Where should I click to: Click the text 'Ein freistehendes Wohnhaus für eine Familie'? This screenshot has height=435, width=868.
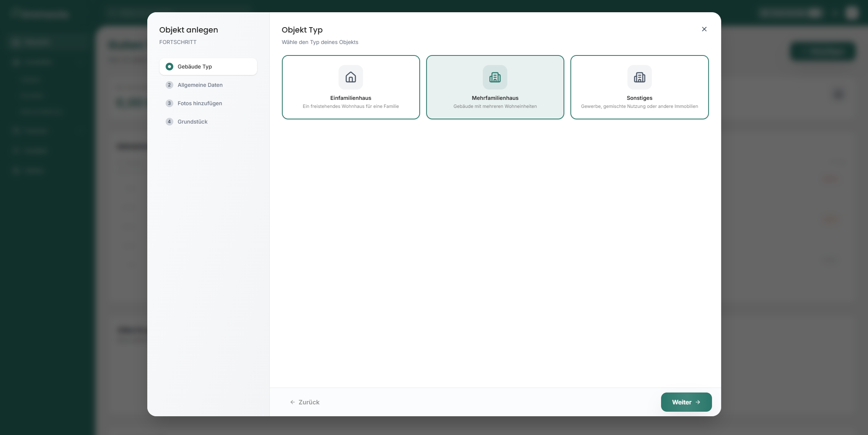(351, 106)
